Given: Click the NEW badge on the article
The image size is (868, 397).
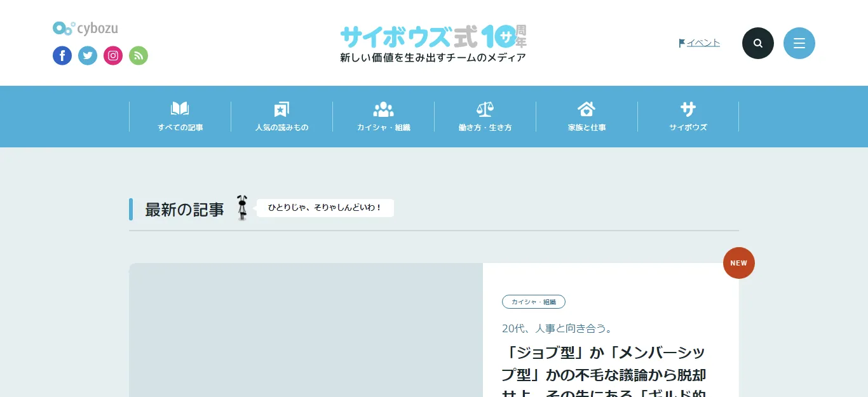Looking at the screenshot, I should [739, 263].
